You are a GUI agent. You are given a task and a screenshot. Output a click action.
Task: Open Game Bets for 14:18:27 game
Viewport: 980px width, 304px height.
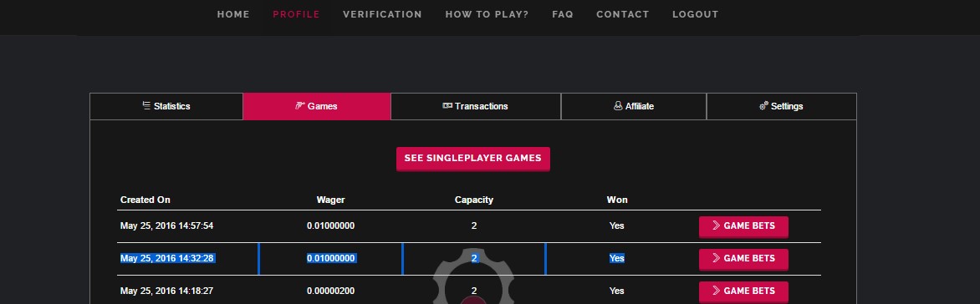743,291
